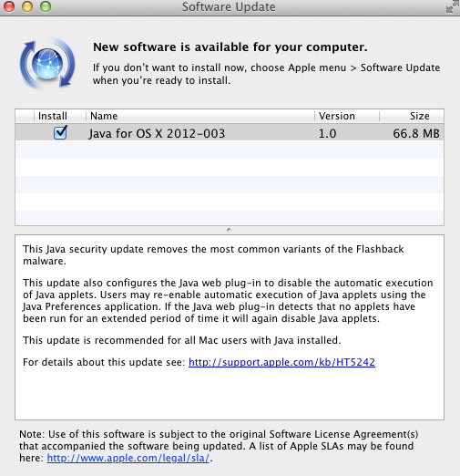Click the split-pane divider handle below list
The image size is (460, 476).
point(229,230)
